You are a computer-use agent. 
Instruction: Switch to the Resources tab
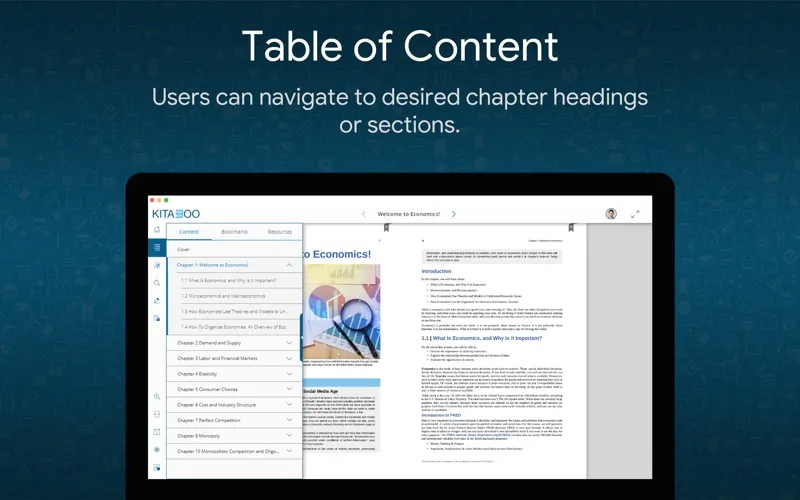[280, 232]
